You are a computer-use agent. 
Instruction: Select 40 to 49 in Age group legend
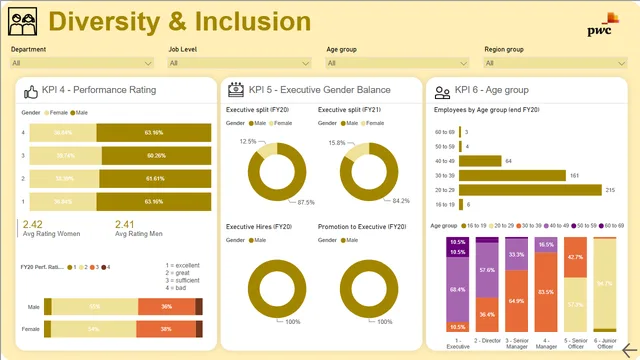coord(557,226)
